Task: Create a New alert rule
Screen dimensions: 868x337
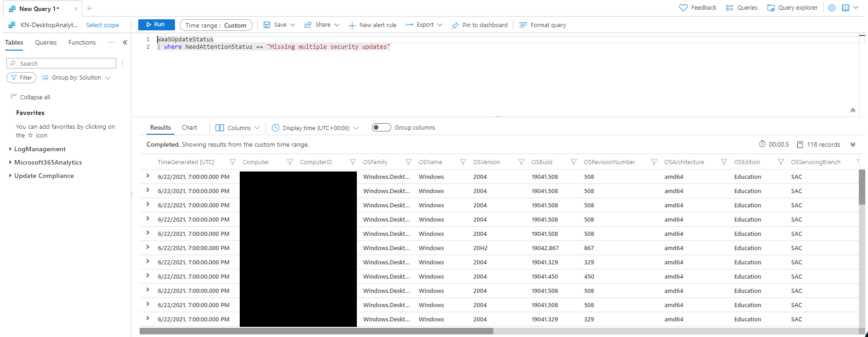Action: [x=372, y=25]
